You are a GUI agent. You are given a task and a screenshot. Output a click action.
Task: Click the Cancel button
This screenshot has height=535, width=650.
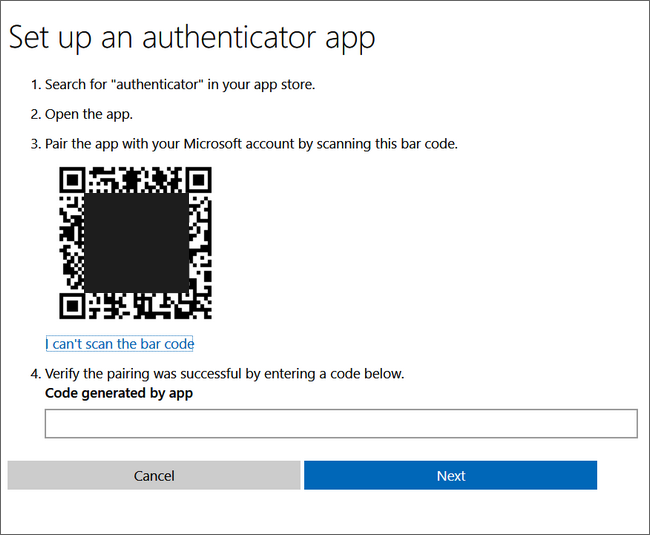[154, 475]
